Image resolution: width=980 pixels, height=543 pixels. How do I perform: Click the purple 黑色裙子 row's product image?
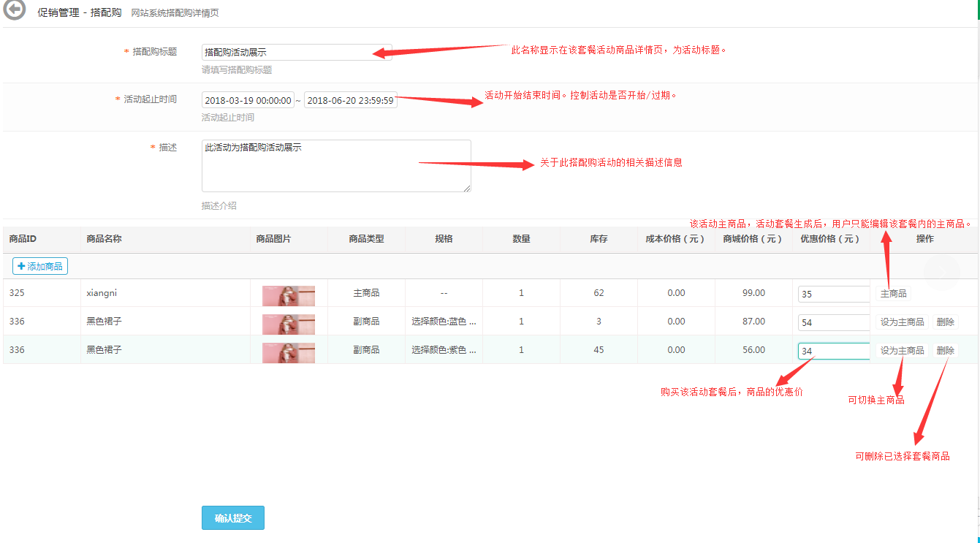tap(289, 352)
